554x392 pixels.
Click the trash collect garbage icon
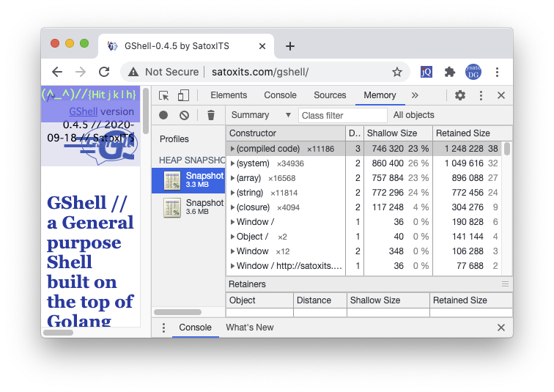[x=211, y=115]
